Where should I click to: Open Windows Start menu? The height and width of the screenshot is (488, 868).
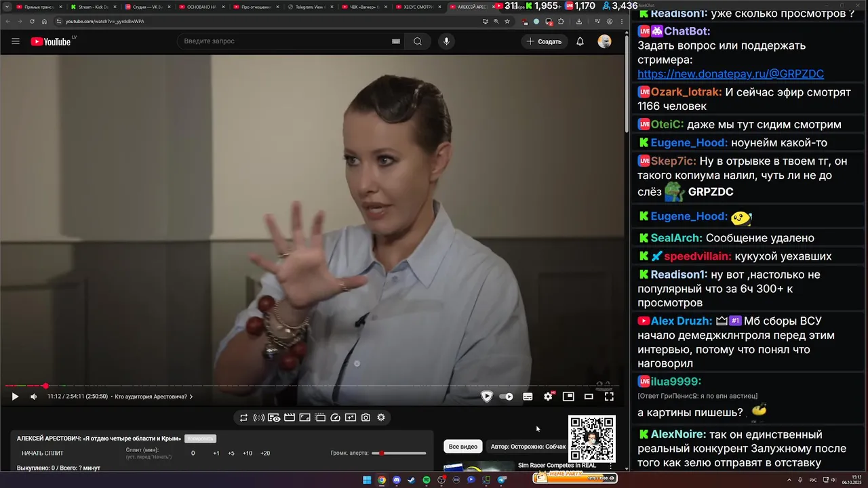tap(367, 480)
